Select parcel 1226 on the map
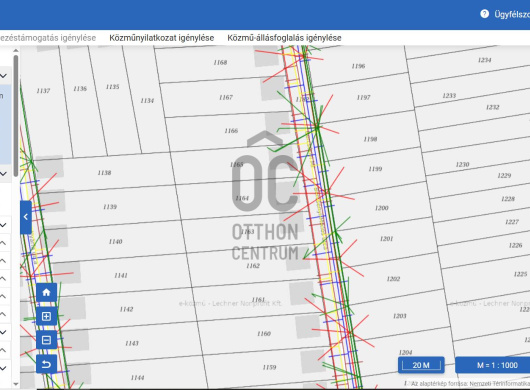This screenshot has height=390, width=530. [x=515, y=245]
